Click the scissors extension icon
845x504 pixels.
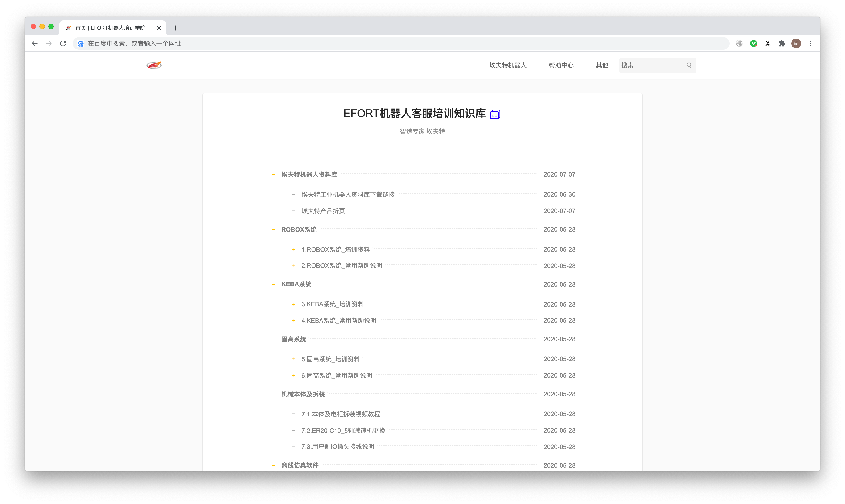[768, 43]
